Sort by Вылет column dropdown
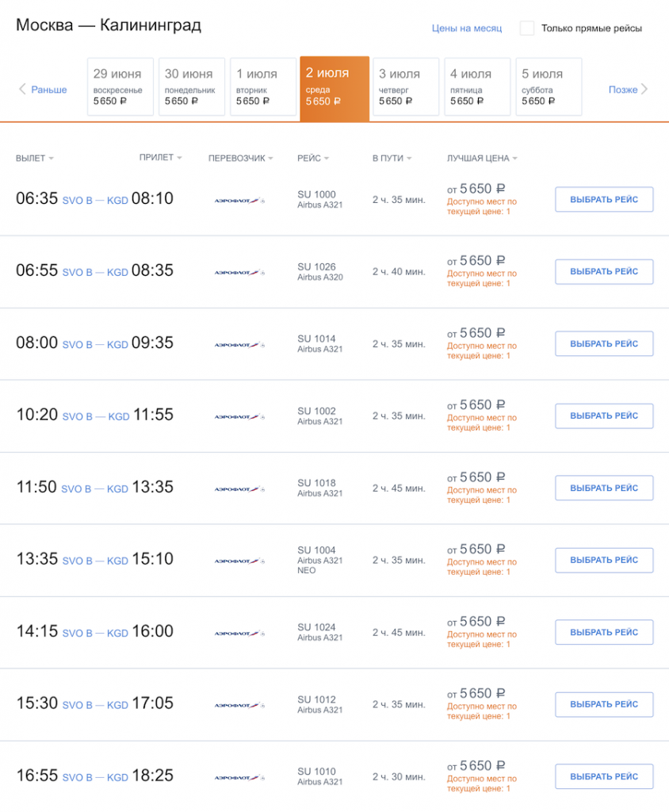This screenshot has width=669, height=812. tap(35, 159)
